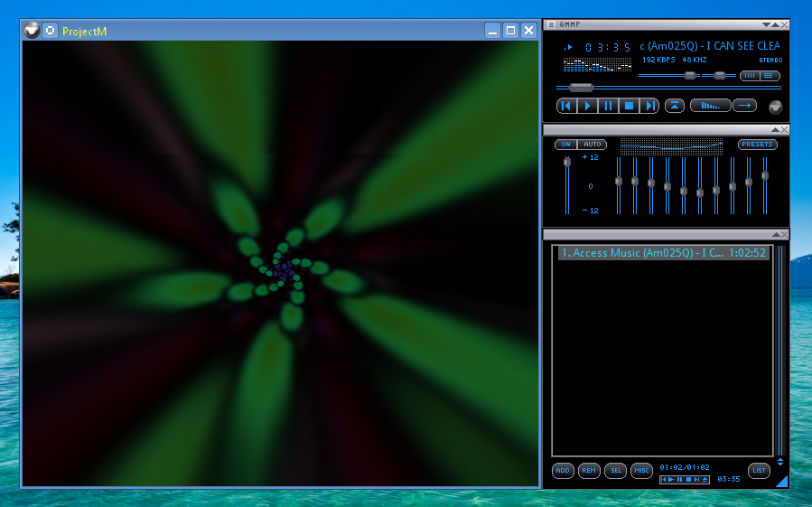812x507 pixels.
Task: Skip to previous track in QMMP main window
Action: point(566,106)
